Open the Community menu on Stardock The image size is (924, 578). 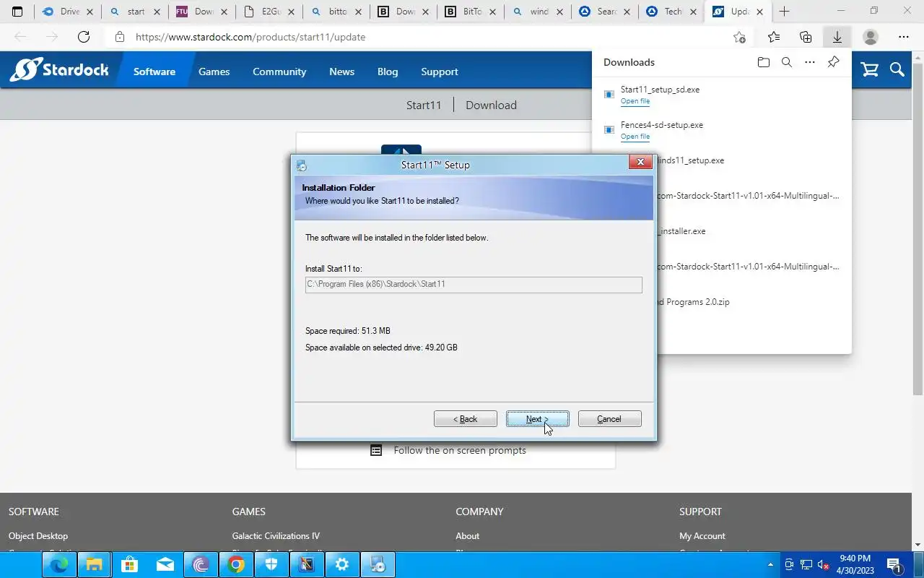279,72
